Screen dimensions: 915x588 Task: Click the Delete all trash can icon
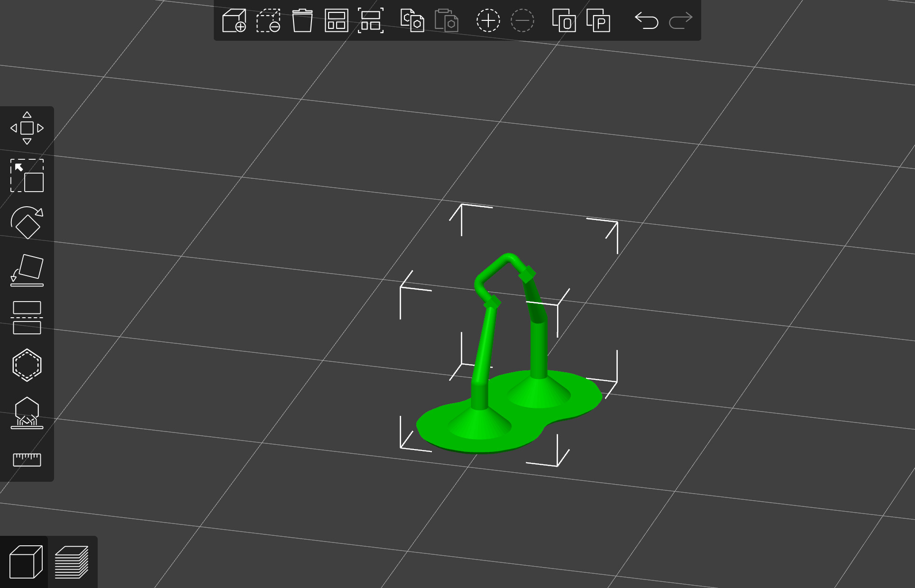302,21
